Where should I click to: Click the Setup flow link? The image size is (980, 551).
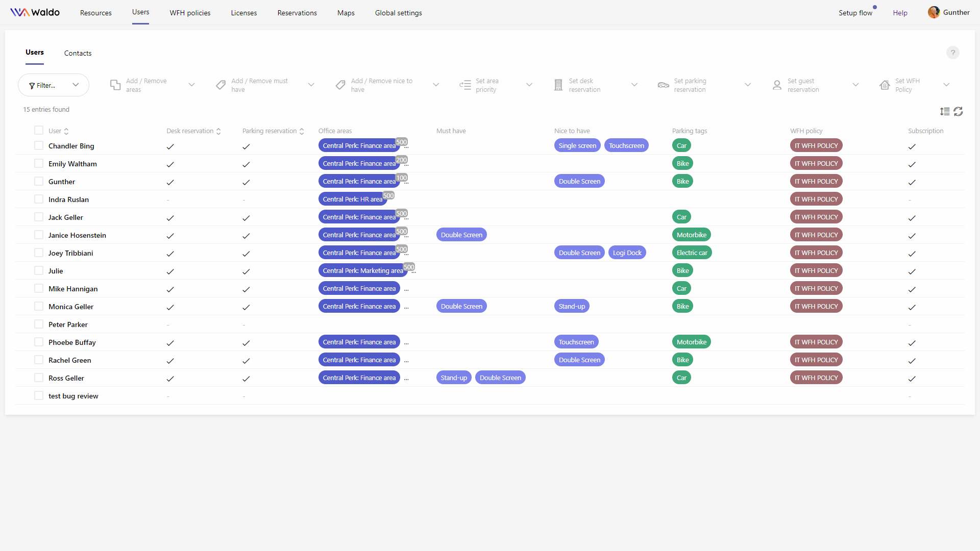[856, 13]
